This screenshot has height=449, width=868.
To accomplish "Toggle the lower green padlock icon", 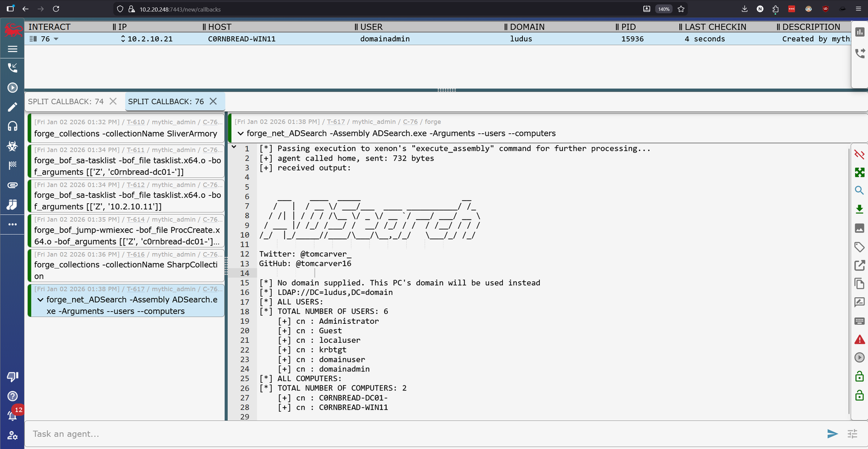I will [x=859, y=395].
